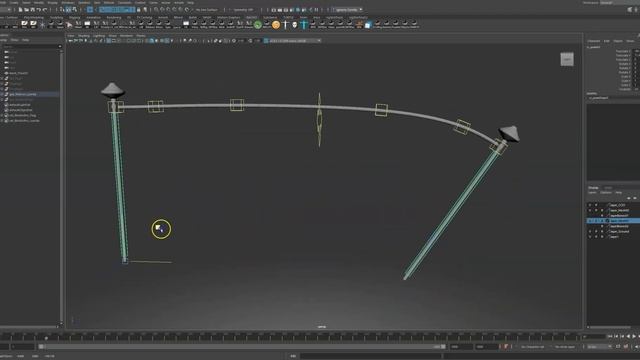Open the viewport Lighting menu
The height and width of the screenshot is (360, 640).
(99, 36)
